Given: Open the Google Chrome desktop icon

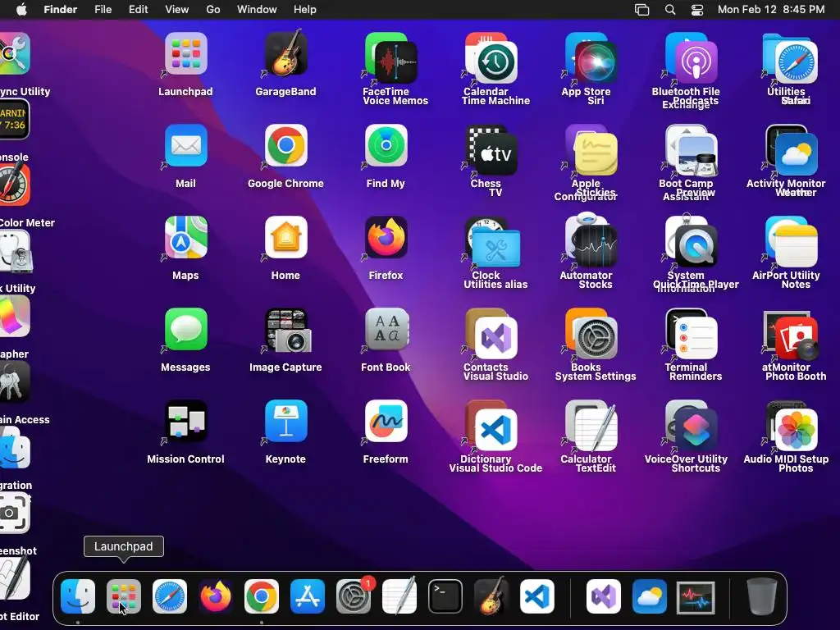Looking at the screenshot, I should pyautogui.click(x=285, y=146).
